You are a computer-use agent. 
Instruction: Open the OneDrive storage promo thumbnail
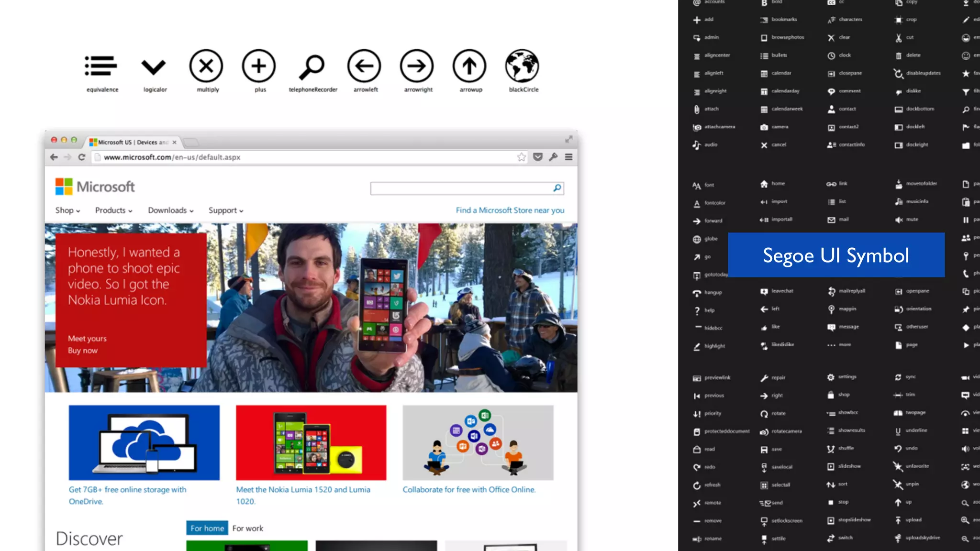pos(144,442)
